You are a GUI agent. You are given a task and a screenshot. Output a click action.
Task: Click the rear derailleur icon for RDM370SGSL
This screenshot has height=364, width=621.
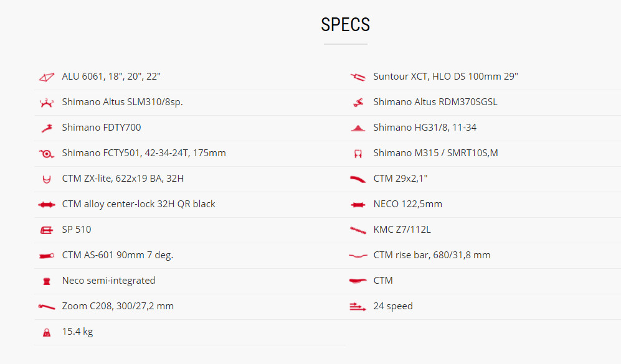[x=358, y=103]
